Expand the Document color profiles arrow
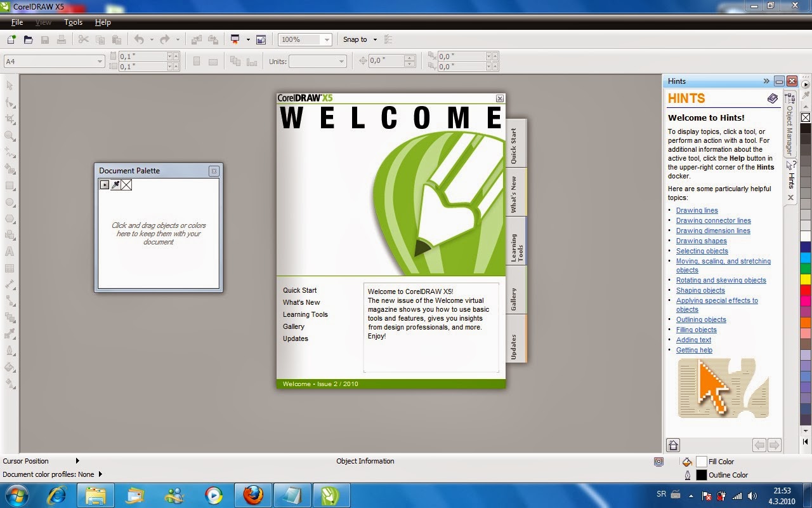Screen dimensions: 812x508 (100, 474)
